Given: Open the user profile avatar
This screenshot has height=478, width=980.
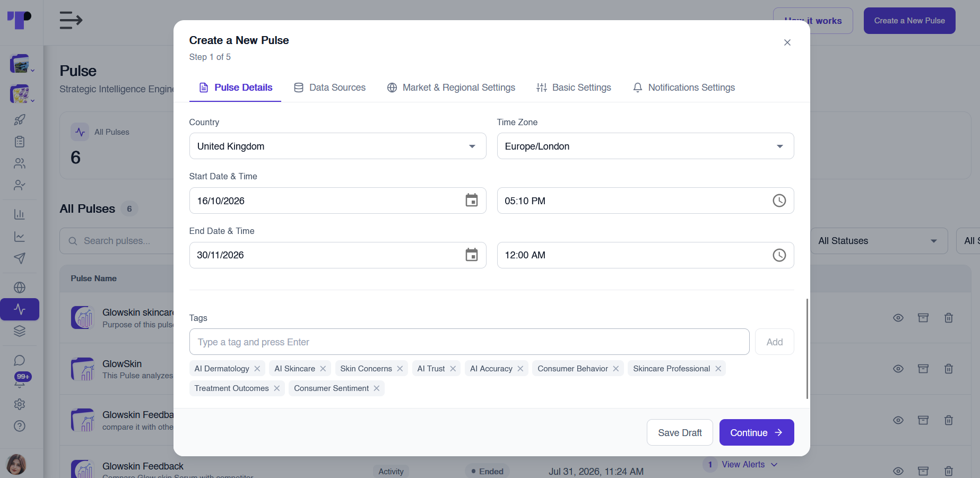Looking at the screenshot, I should click(x=16, y=465).
